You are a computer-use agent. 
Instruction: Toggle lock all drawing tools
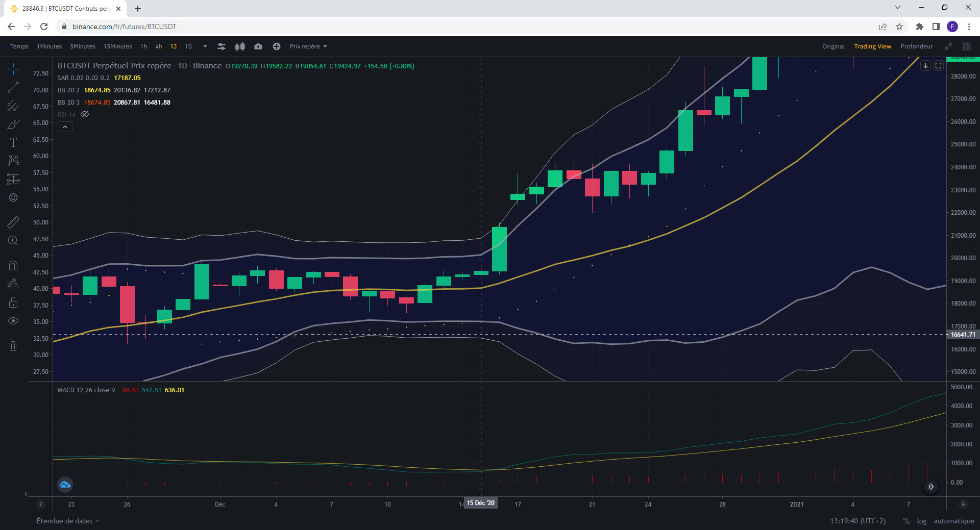click(13, 302)
